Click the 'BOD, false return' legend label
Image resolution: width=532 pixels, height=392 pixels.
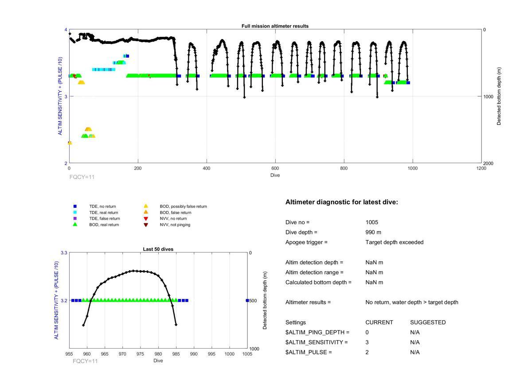[x=176, y=213]
